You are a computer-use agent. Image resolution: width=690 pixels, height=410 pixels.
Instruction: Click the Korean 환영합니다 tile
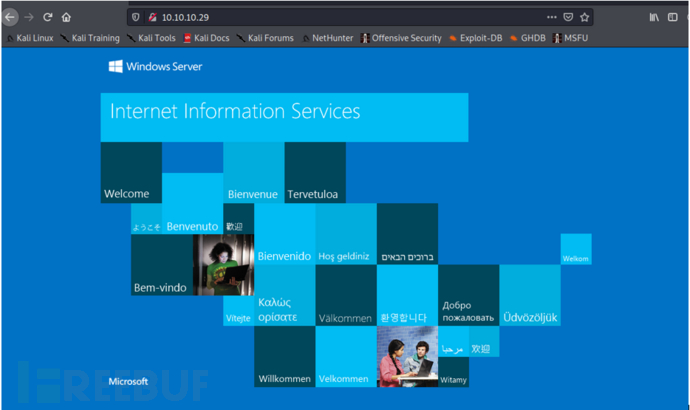coord(407,295)
